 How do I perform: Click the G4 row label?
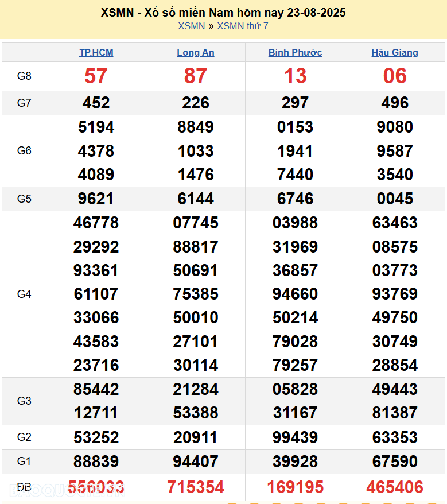24,294
